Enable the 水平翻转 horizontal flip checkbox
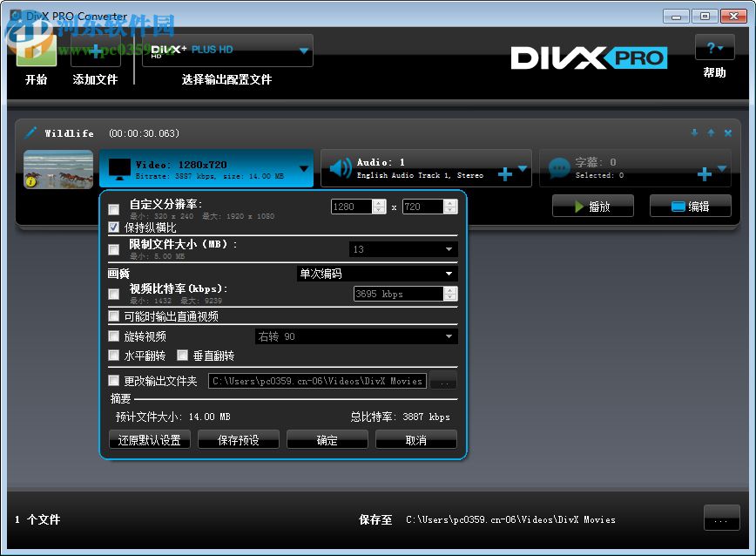 tap(113, 356)
